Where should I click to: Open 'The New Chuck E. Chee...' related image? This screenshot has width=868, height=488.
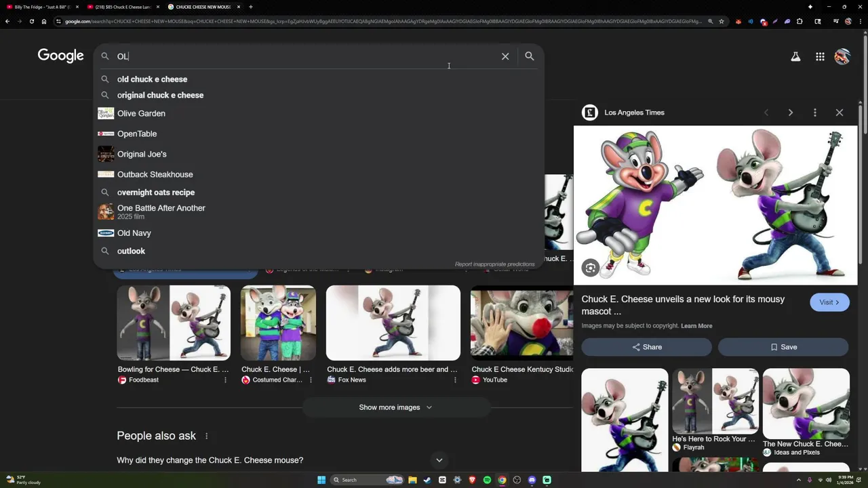click(806, 404)
